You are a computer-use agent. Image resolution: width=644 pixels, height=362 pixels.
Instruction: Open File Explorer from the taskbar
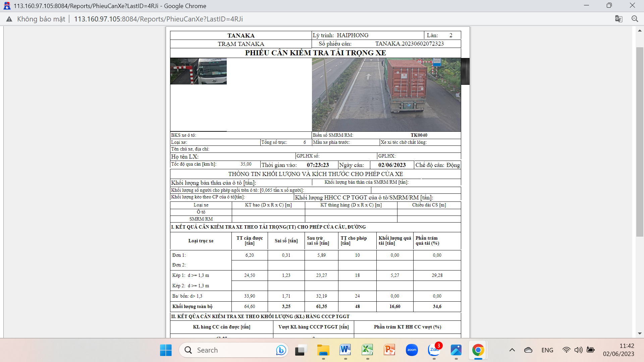tap(323, 350)
